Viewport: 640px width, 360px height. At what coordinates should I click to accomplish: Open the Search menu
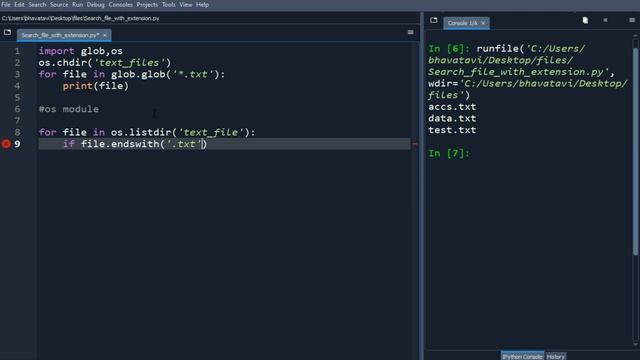(x=37, y=5)
